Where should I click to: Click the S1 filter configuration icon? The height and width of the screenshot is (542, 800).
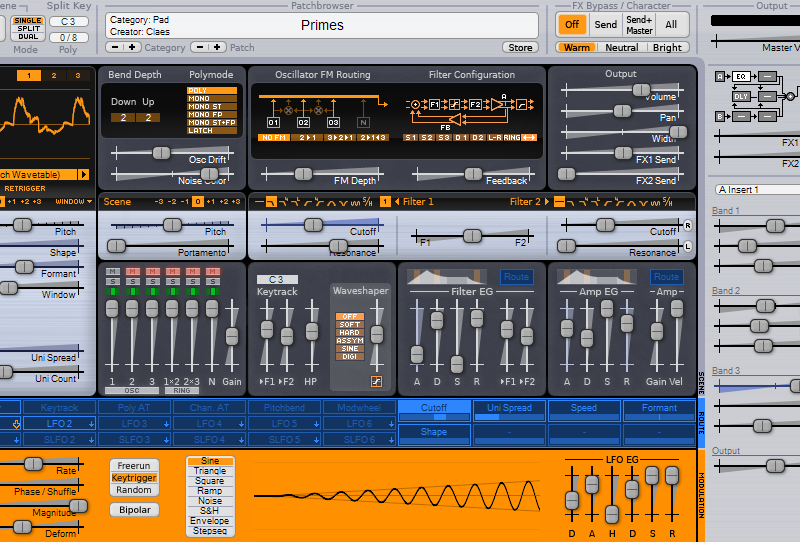click(x=410, y=137)
